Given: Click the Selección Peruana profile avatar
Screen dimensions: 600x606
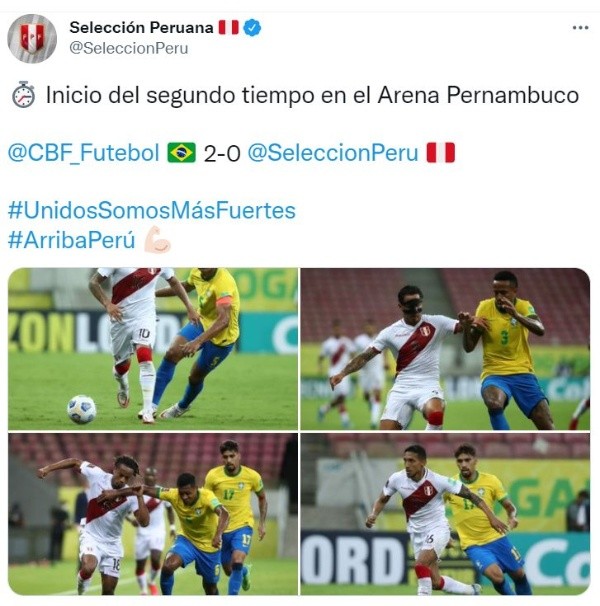Looking at the screenshot, I should (x=32, y=38).
